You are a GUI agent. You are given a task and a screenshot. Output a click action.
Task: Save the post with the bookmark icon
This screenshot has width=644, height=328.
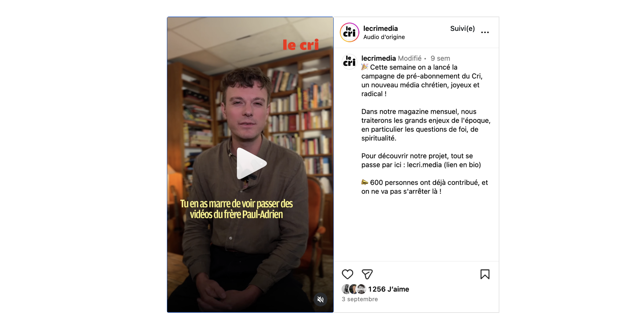pos(485,274)
